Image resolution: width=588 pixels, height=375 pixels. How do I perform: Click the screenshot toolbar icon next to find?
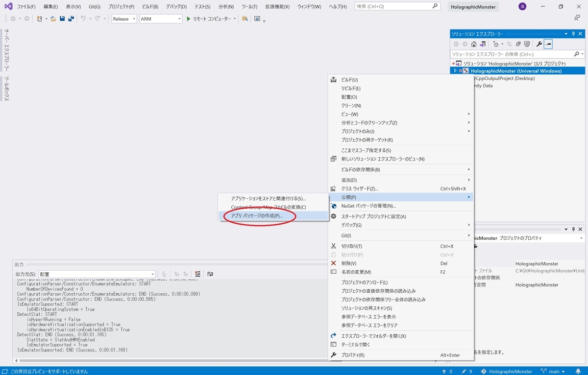257,19
